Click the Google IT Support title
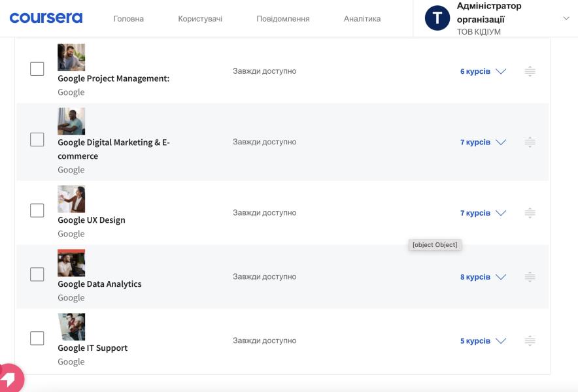The image size is (578, 392). pos(93,348)
